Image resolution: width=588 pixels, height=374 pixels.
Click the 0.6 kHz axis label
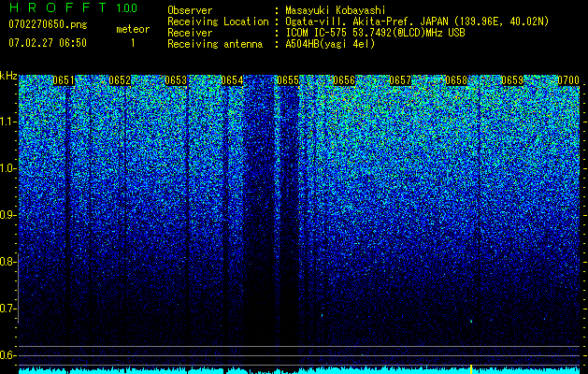8,355
